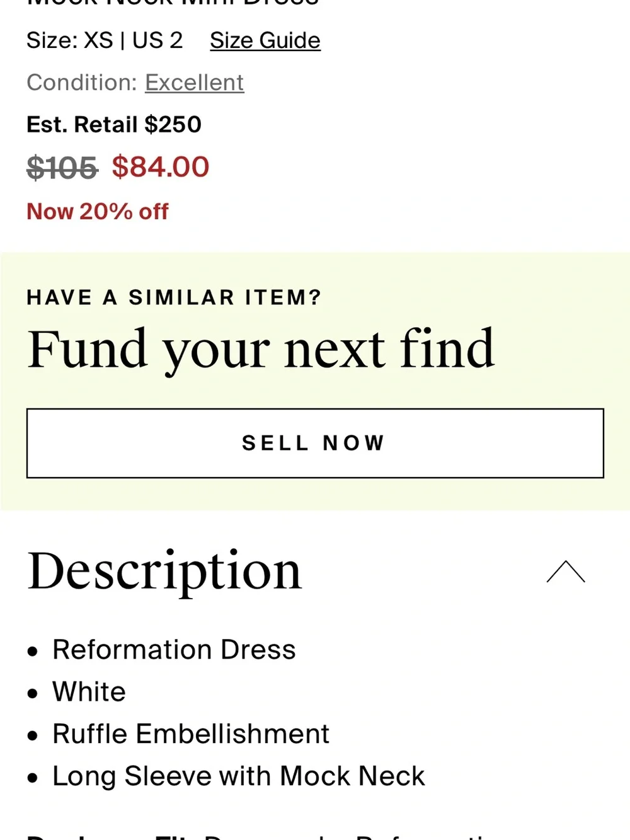
Task: Select the Description section heading
Action: tap(165, 571)
